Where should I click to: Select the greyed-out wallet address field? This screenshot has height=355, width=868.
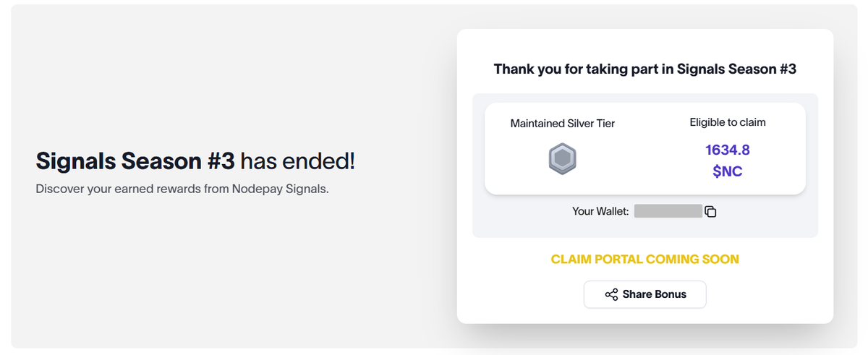coord(668,211)
